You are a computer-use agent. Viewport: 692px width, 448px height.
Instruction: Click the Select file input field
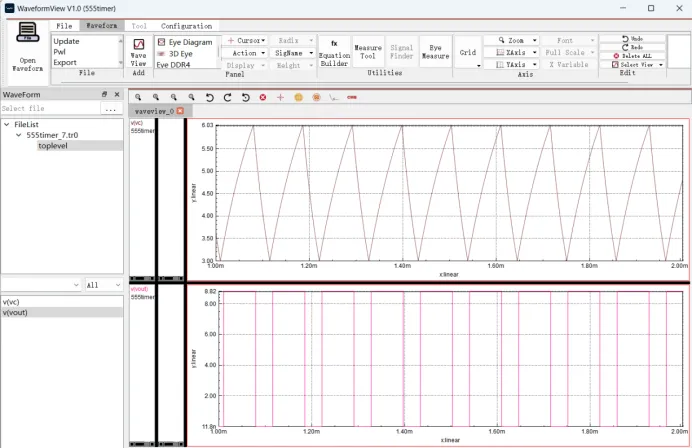tap(50, 108)
